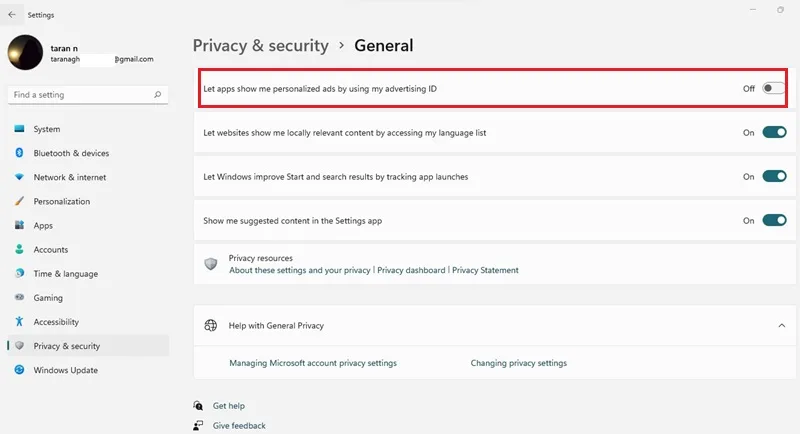Click Privacy & security breadcrumb heading
The width and height of the screenshot is (800, 434).
[x=261, y=45]
